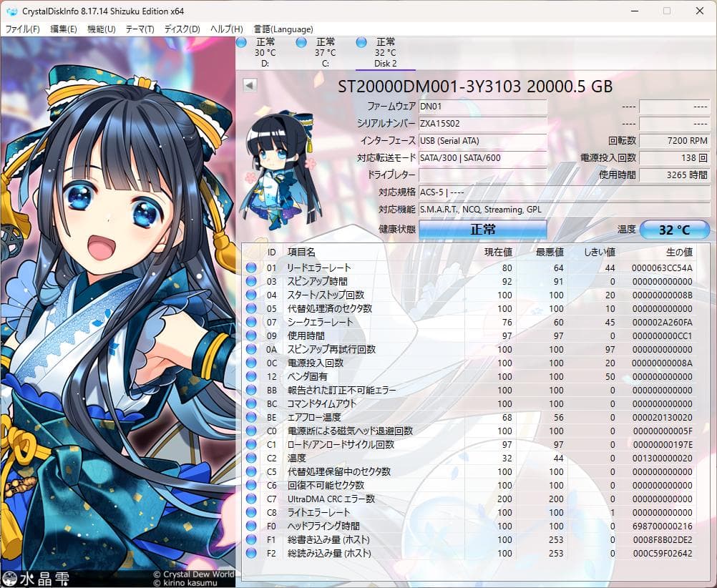Screen dimensions: 717x588
Task: Select drive D: health status icon
Action: tap(241, 43)
